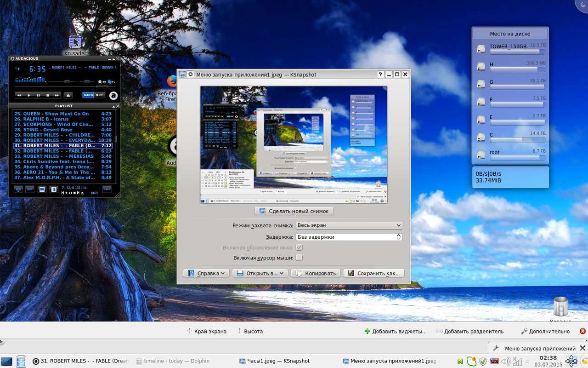This screenshot has height=368, width=588.
Task: Click the Сохранить как... button
Action: point(373,273)
